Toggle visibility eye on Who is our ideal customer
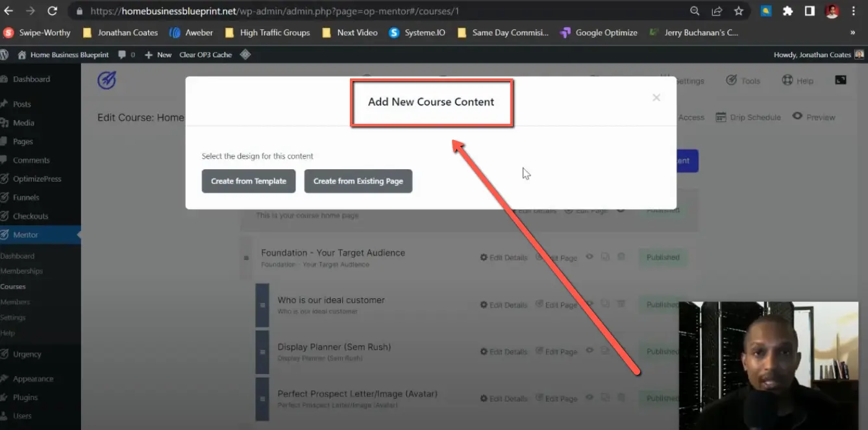Screen dimensions: 868x430 pos(589,304)
